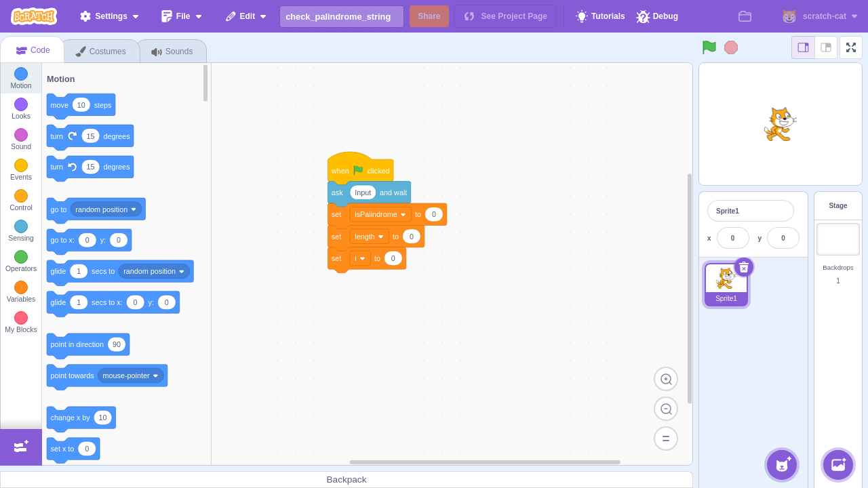Open the File menu
This screenshot has height=488, width=868.
[182, 16]
